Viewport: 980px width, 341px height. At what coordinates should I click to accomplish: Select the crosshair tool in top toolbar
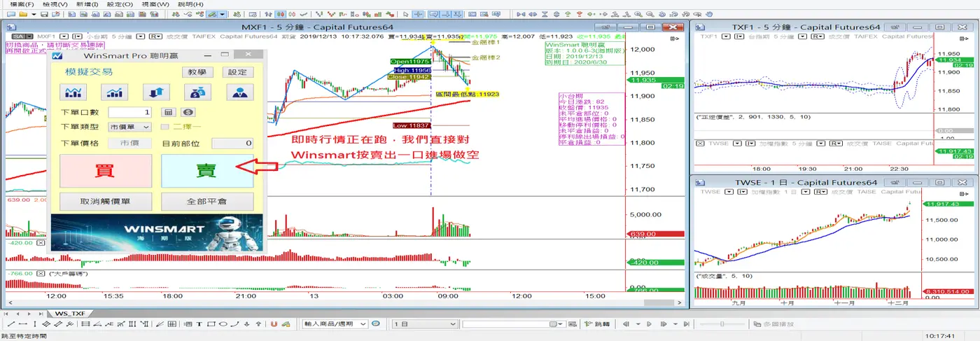click(418, 14)
